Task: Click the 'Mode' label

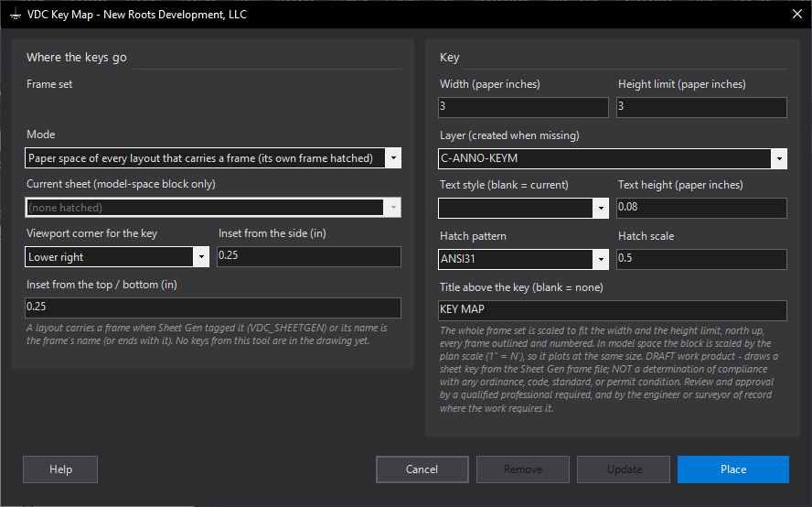Action: click(40, 135)
